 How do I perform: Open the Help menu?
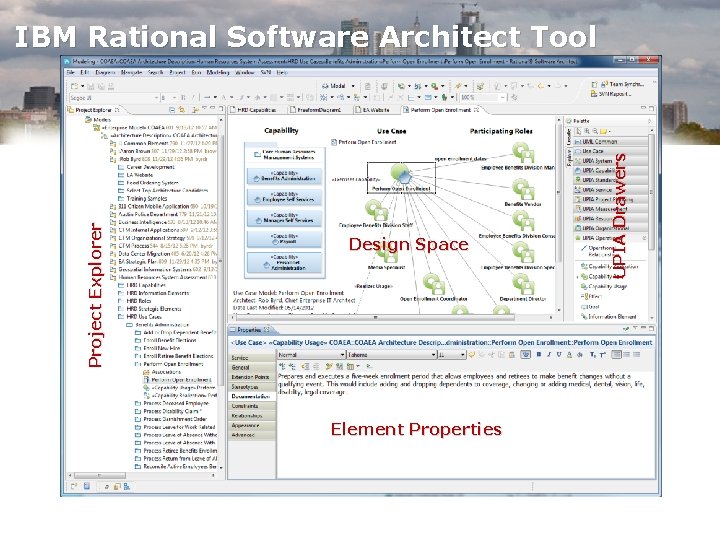point(282,73)
